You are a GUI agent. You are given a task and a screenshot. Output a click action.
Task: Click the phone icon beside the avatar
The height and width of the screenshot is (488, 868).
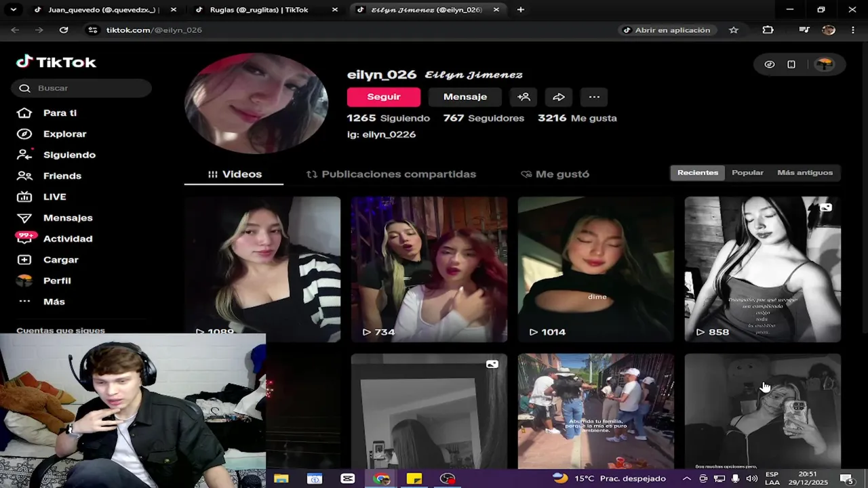coord(791,64)
